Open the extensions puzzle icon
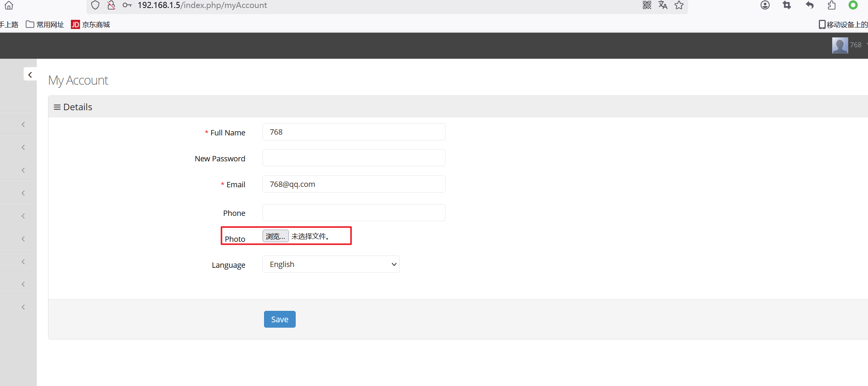This screenshot has width=868, height=386. [831, 5]
